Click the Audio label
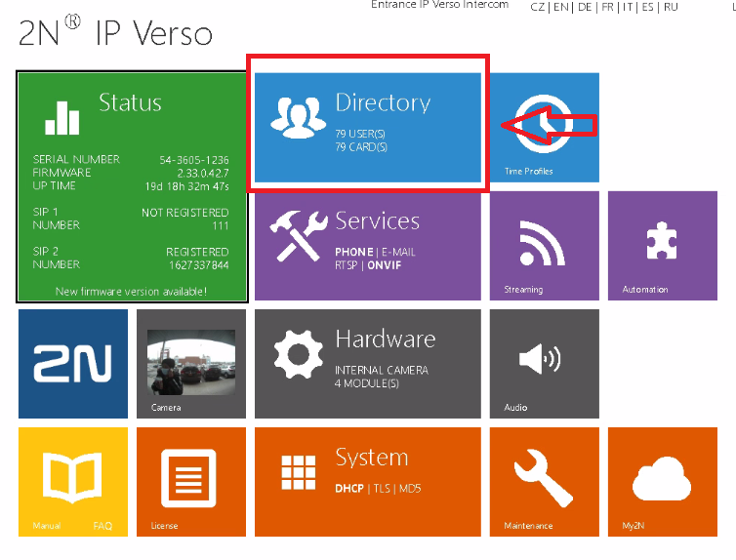 tap(515, 408)
